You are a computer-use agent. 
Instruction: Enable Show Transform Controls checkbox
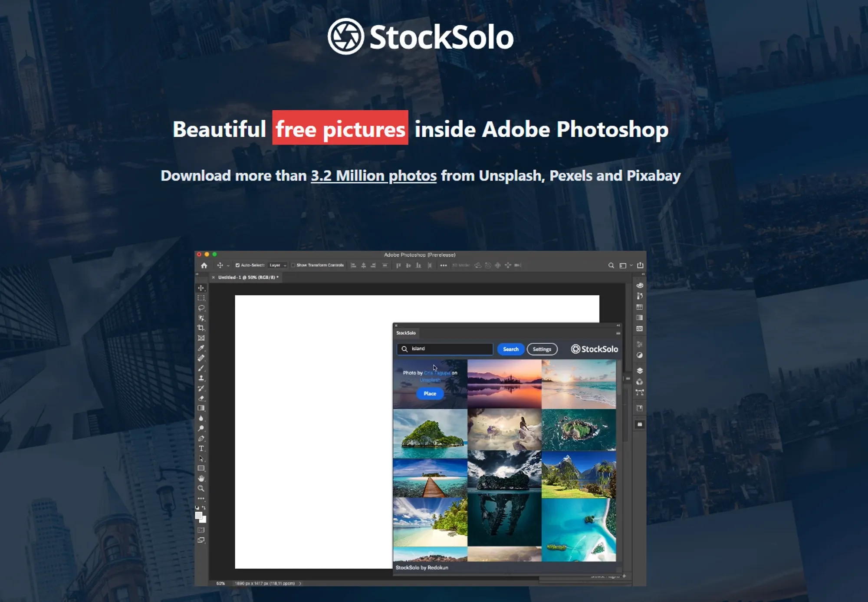tap(293, 265)
